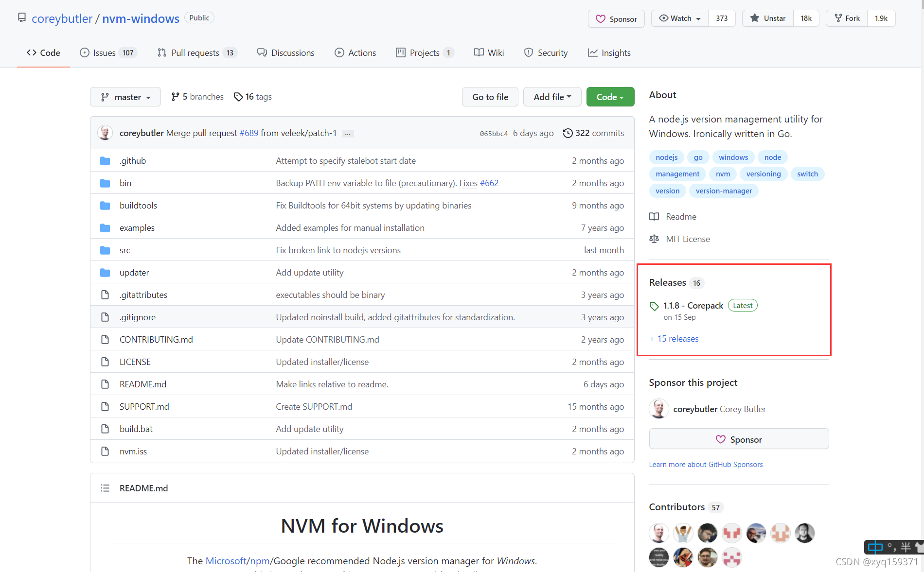Viewport: 924px width, 572px height.
Task: Click the Chinese input method tray icon
Action: click(875, 547)
